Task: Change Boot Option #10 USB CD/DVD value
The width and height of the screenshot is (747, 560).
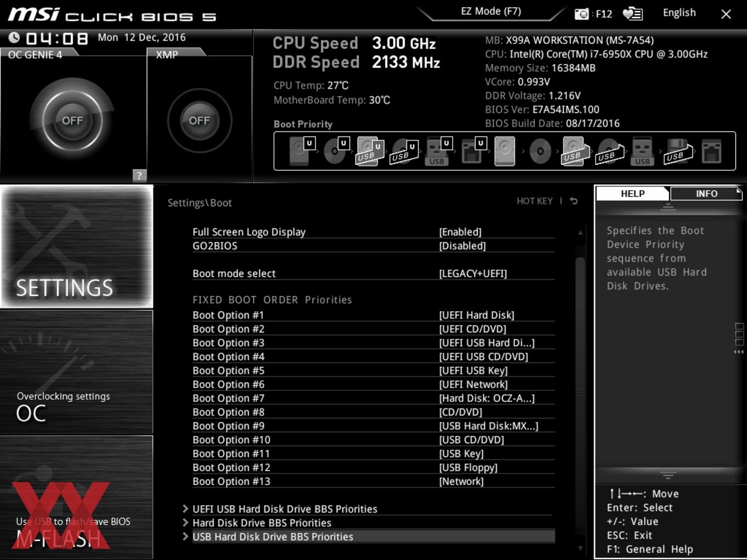Action: pos(472,440)
